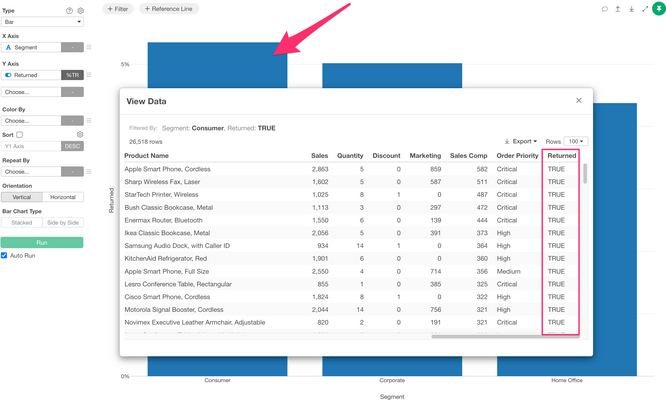
Task: Select Horizontal orientation
Action: [x=63, y=197]
